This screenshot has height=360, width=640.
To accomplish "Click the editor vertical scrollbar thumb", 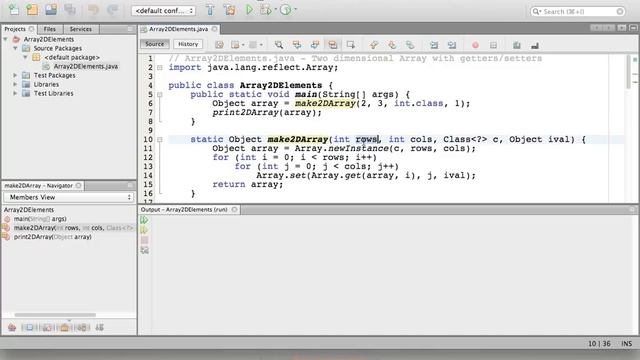I will (x=628, y=72).
